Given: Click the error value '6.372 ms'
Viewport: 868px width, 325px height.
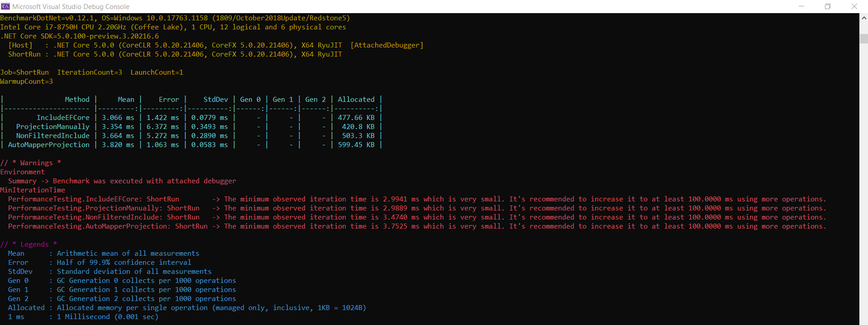Looking at the screenshot, I should (162, 127).
